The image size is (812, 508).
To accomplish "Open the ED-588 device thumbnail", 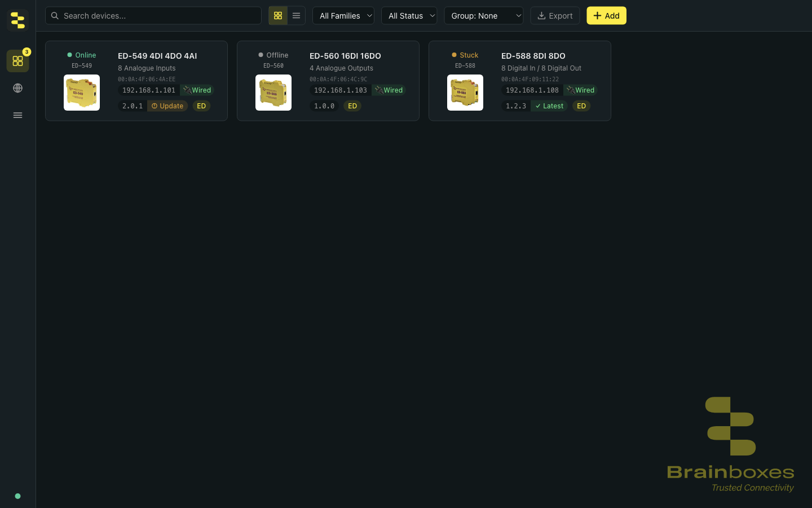I will 465,93.
